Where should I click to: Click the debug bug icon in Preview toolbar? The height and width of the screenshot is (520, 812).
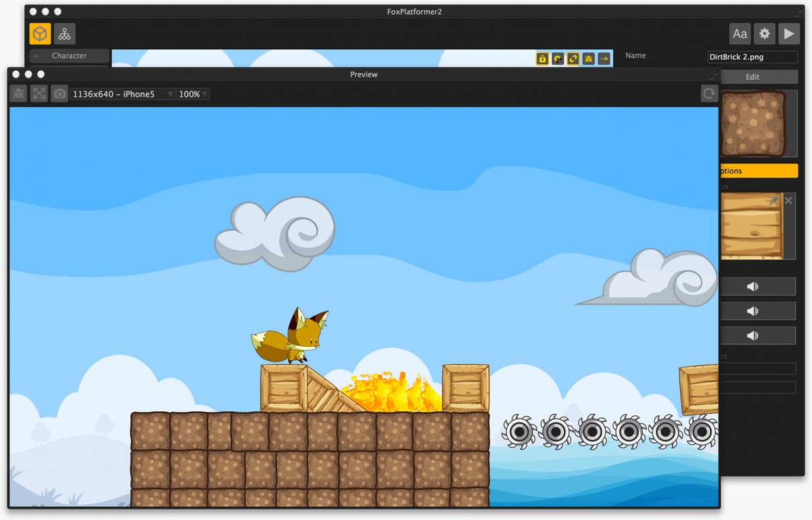point(18,94)
